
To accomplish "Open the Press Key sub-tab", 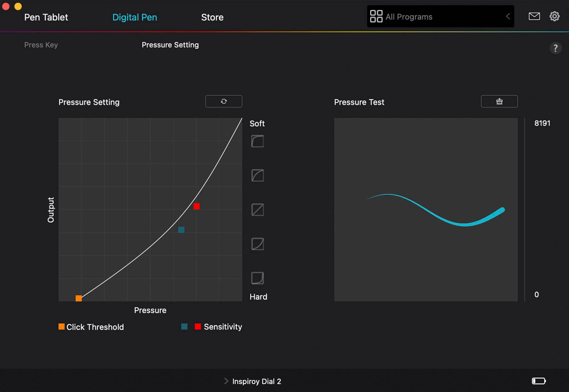I will pyautogui.click(x=41, y=45).
